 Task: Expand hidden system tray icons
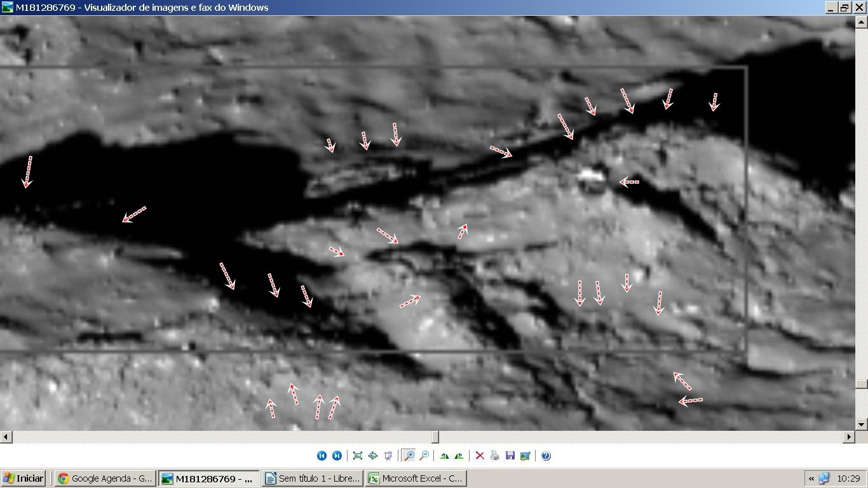pyautogui.click(x=811, y=478)
